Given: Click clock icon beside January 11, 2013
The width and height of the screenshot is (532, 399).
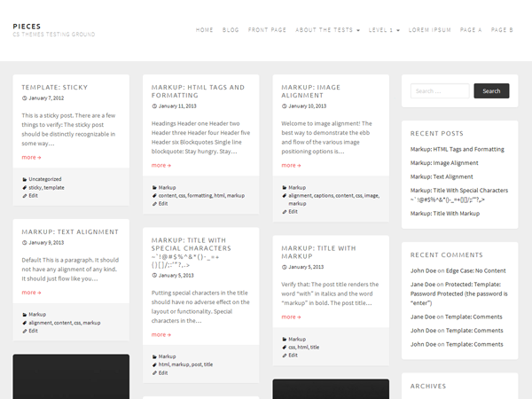Looking at the screenshot, I should (x=154, y=106).
